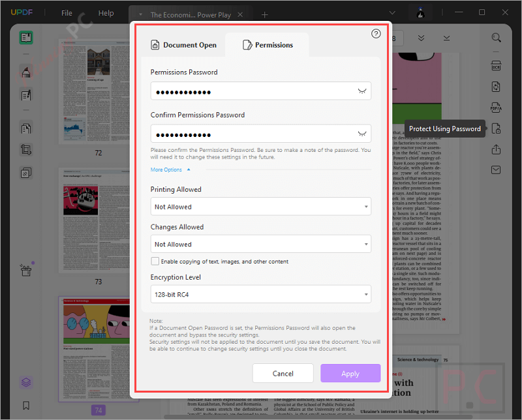Jump to last page arrow icon
The image size is (522, 420).
pos(446,38)
